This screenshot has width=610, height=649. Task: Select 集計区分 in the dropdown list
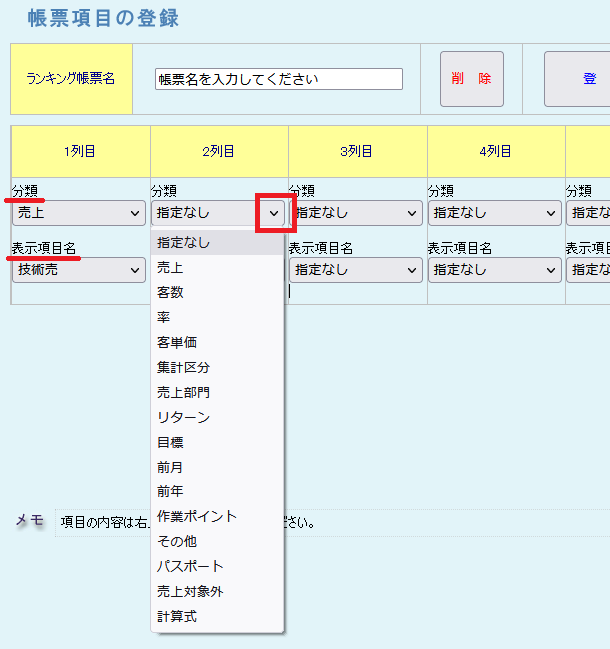point(183,368)
